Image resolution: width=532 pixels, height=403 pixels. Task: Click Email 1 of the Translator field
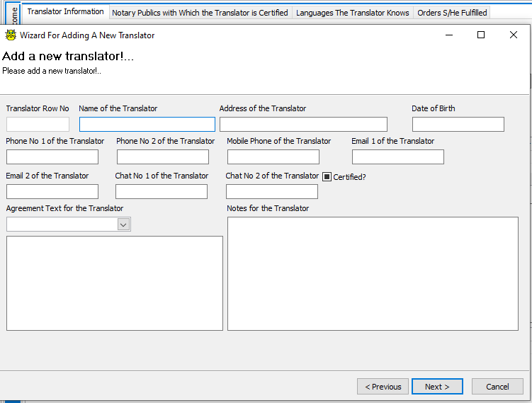(x=398, y=157)
